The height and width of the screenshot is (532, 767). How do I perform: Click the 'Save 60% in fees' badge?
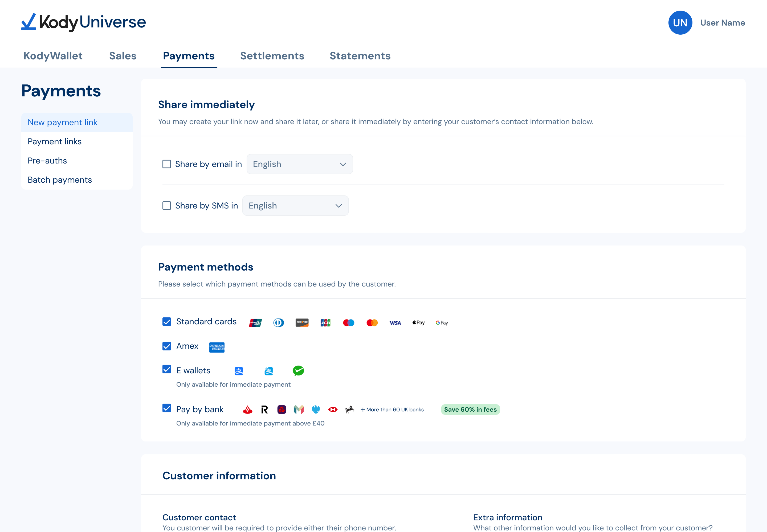(x=470, y=410)
